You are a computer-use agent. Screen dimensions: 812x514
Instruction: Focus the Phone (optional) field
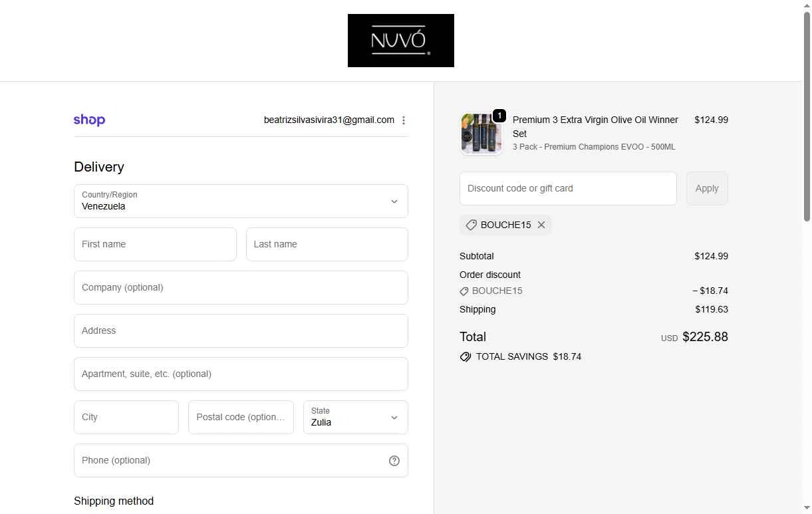(241, 460)
